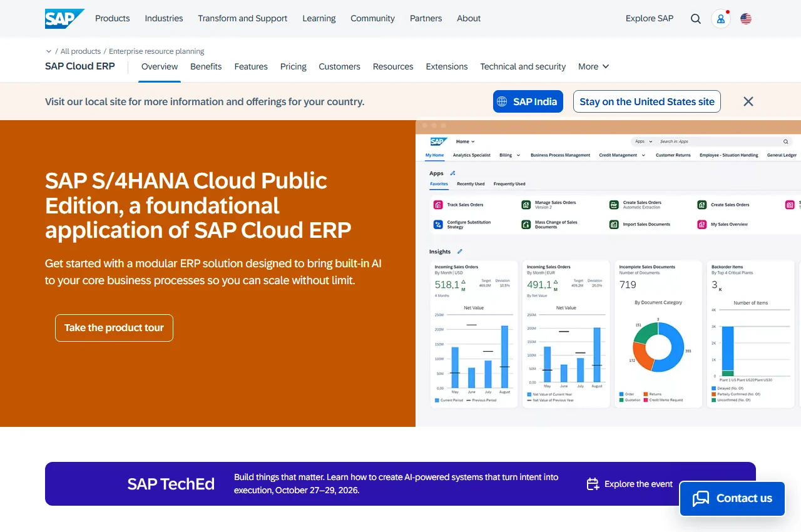Open the Learning menu
Viewport: 801px width, 532px height.
coord(319,19)
